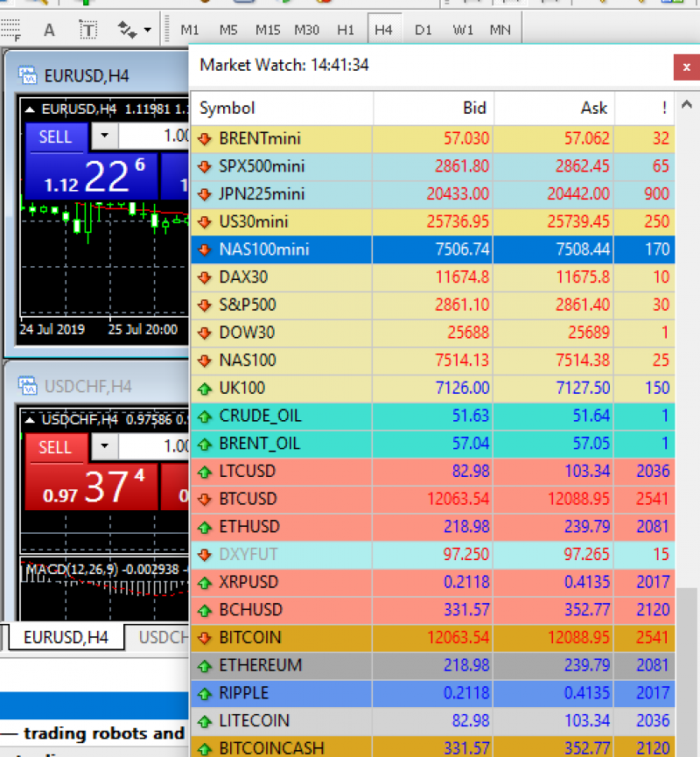Image resolution: width=700 pixels, height=757 pixels.
Task: Click the down arrow icon beside US30mini
Action: pyautogui.click(x=205, y=222)
